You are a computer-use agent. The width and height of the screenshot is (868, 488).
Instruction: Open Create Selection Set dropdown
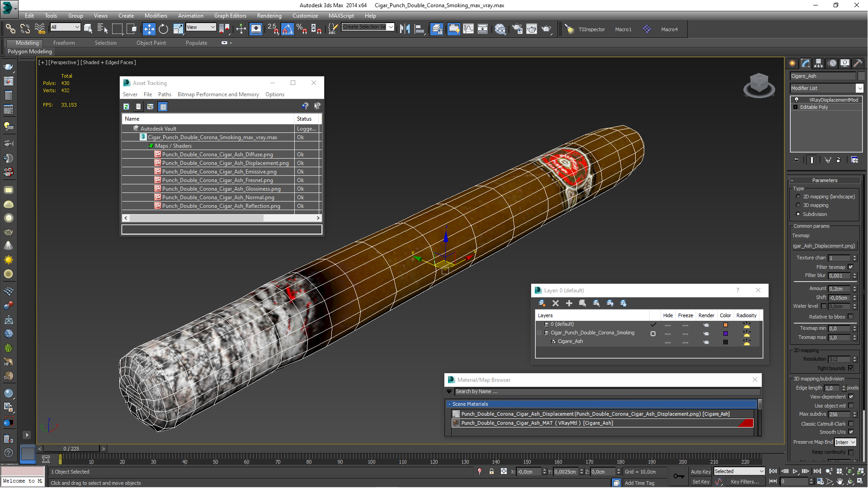coord(368,27)
